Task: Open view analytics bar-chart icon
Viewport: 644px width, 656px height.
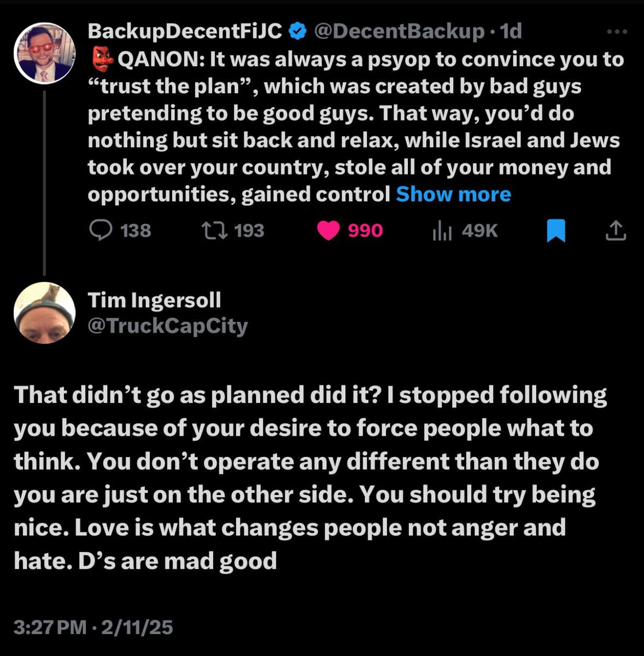Action: pyautogui.click(x=442, y=231)
